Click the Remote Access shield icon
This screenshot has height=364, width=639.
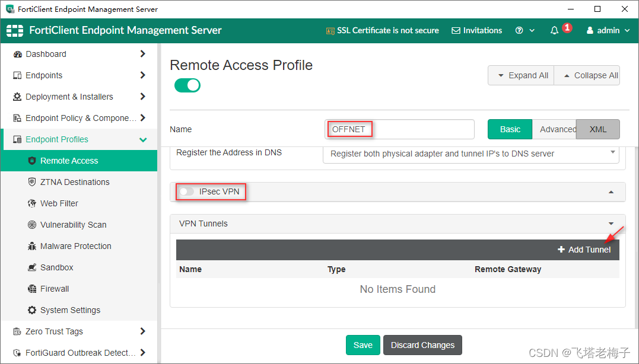pos(32,161)
